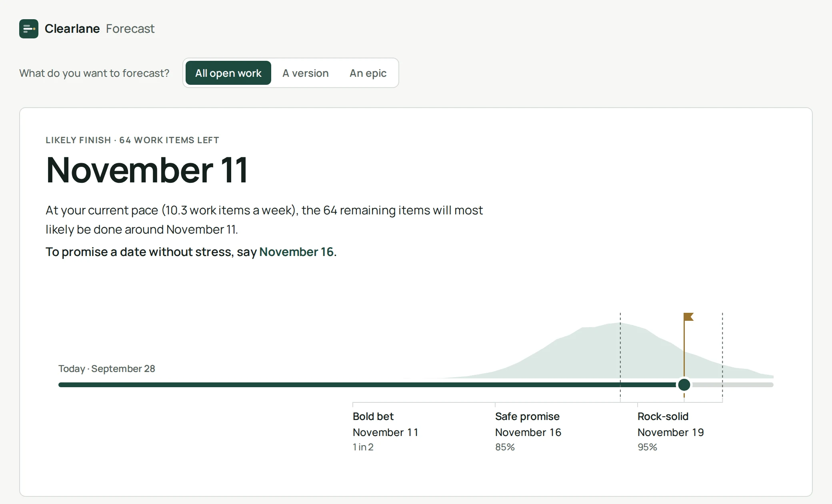Viewport: 832px width, 504px height.
Task: Click the 85% confidence value
Action: [x=505, y=447]
